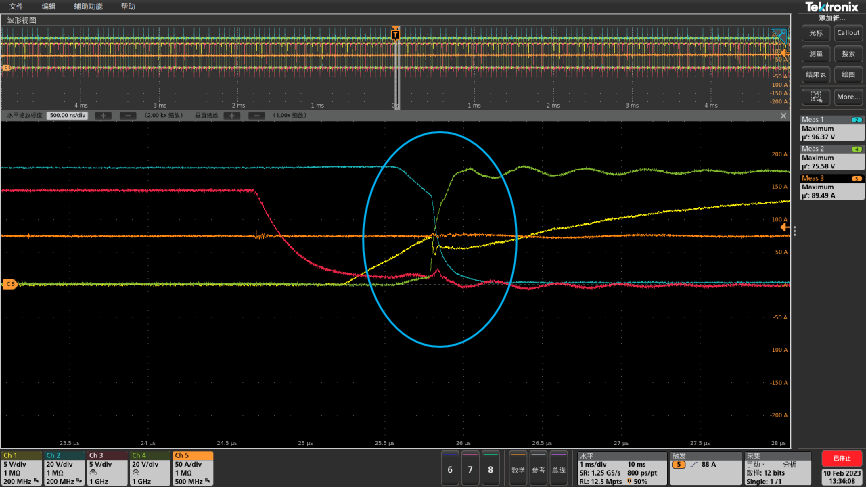Viewport: 867px width, 488px height.
Task: Add channel 8 using the 8 button
Action: [490, 468]
